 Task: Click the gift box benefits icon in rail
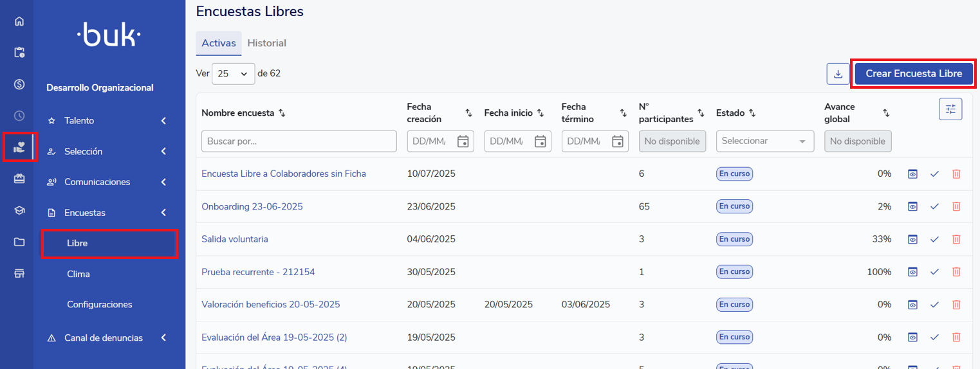pyautogui.click(x=19, y=179)
